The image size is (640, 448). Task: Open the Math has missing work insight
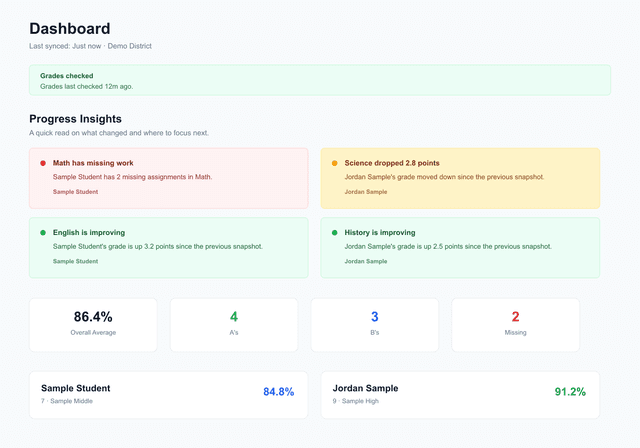pyautogui.click(x=169, y=178)
